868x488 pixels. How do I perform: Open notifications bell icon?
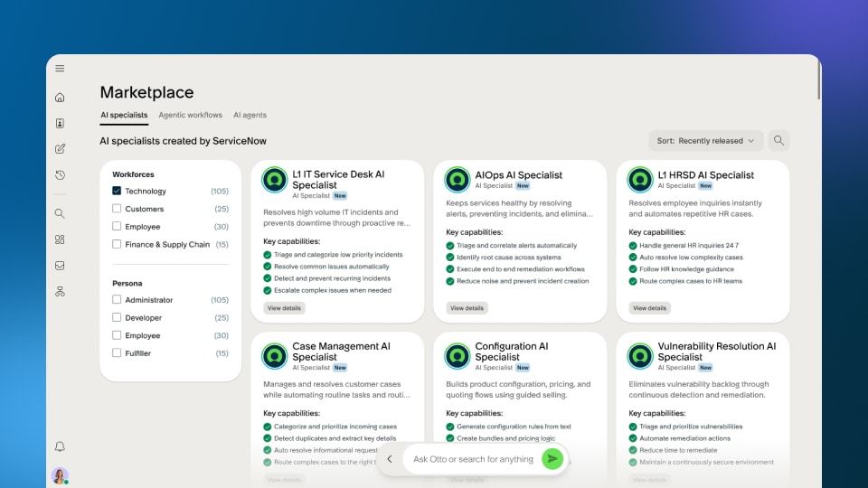pyautogui.click(x=60, y=446)
